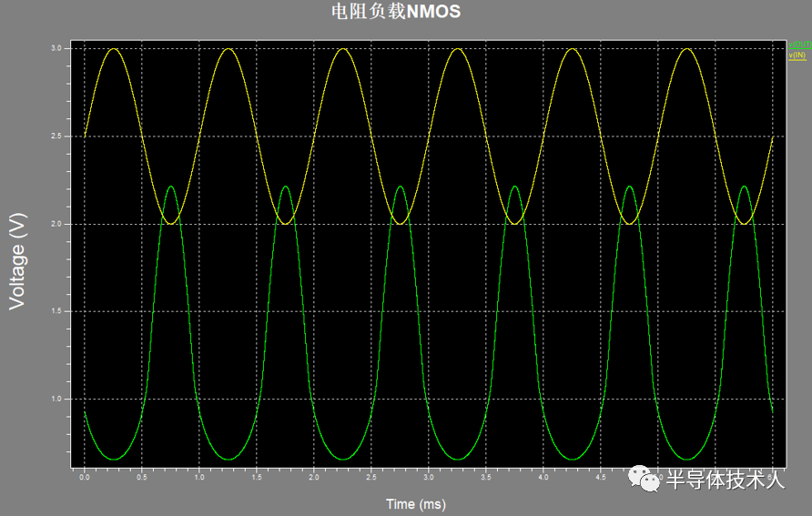Select the v(IN) legend entry
The height and width of the screenshot is (516, 812).
pyautogui.click(x=797, y=55)
